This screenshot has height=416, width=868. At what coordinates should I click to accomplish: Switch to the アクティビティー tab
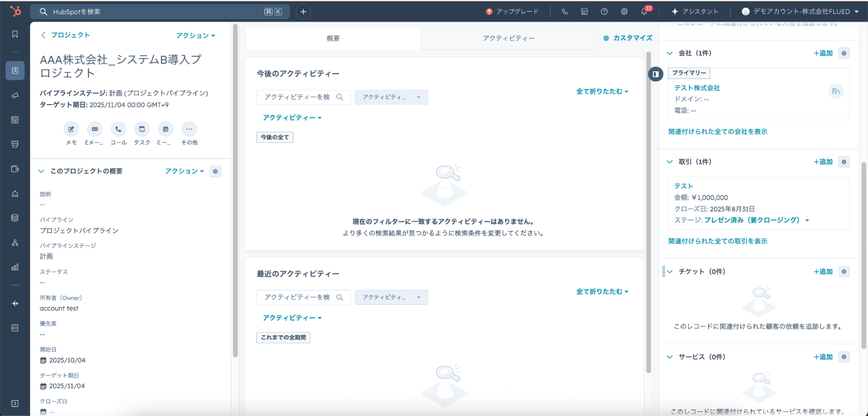tap(508, 38)
